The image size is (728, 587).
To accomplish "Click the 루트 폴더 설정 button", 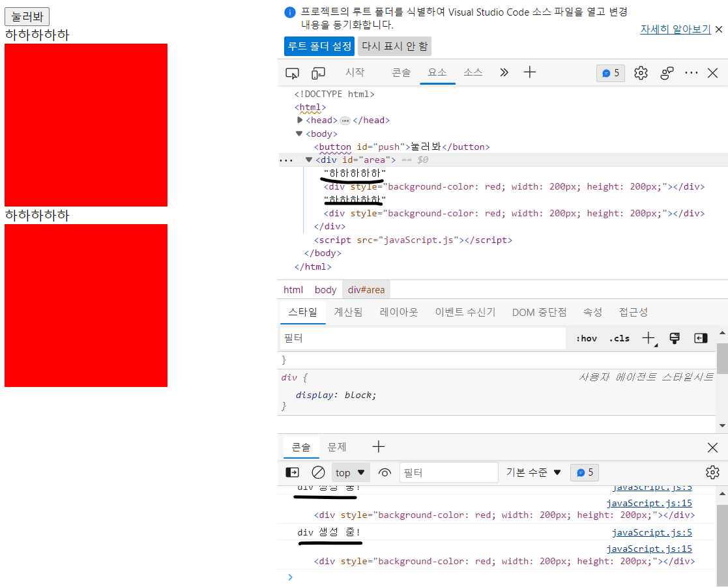I will [319, 46].
